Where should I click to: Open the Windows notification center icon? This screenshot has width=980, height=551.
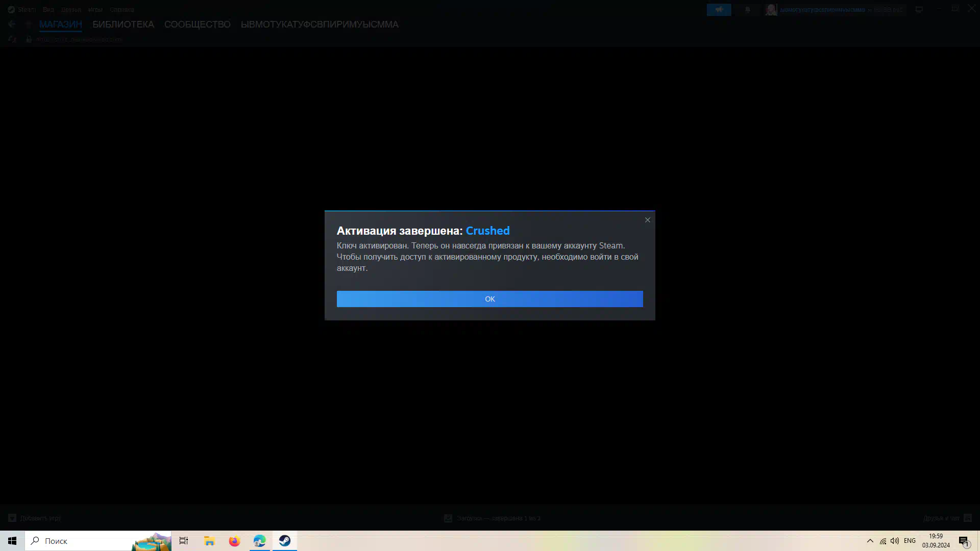point(964,541)
